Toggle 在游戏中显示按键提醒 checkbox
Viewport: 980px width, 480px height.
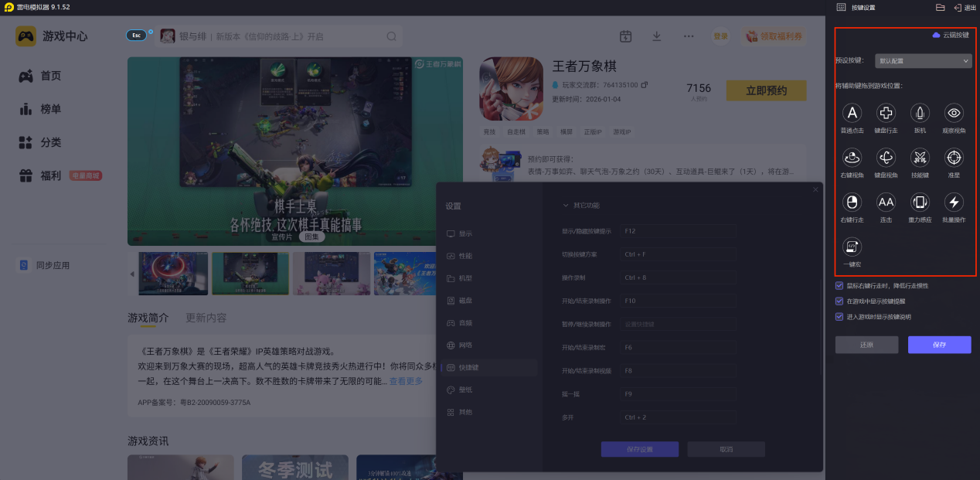[x=839, y=301]
